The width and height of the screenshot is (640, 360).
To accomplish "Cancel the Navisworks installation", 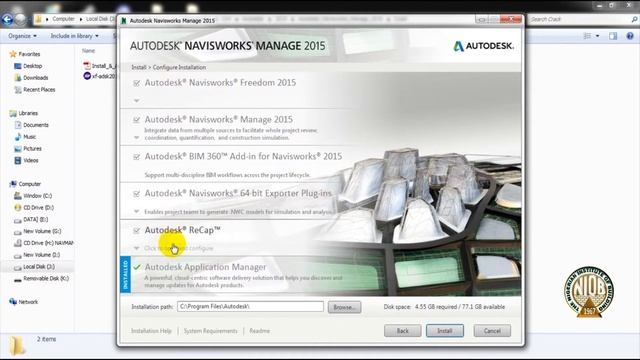I will pos(492,331).
